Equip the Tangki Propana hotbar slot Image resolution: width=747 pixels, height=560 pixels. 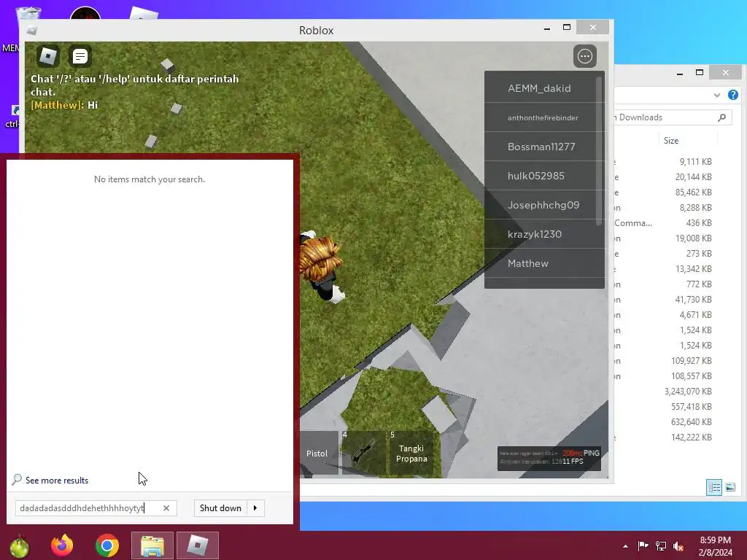[411, 453]
